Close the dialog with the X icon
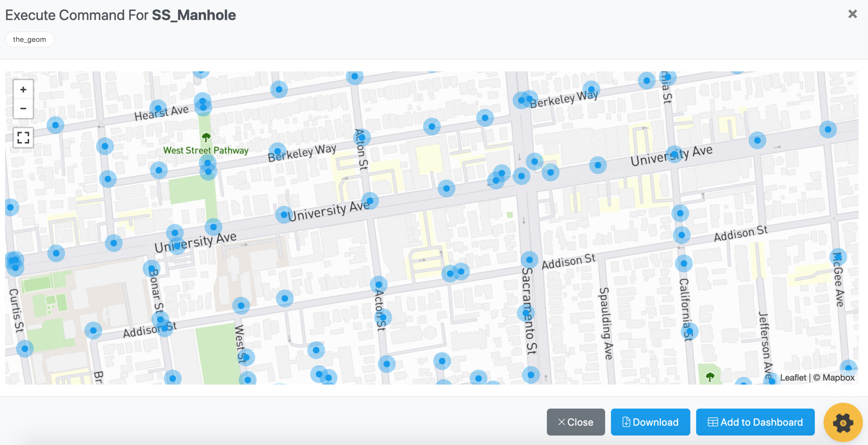868x445 pixels. (852, 14)
